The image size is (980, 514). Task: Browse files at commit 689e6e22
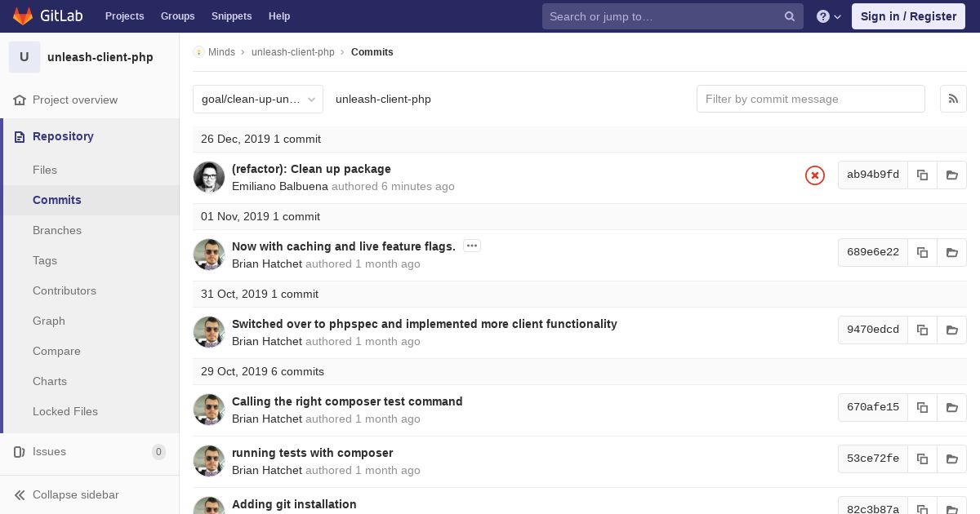952,252
